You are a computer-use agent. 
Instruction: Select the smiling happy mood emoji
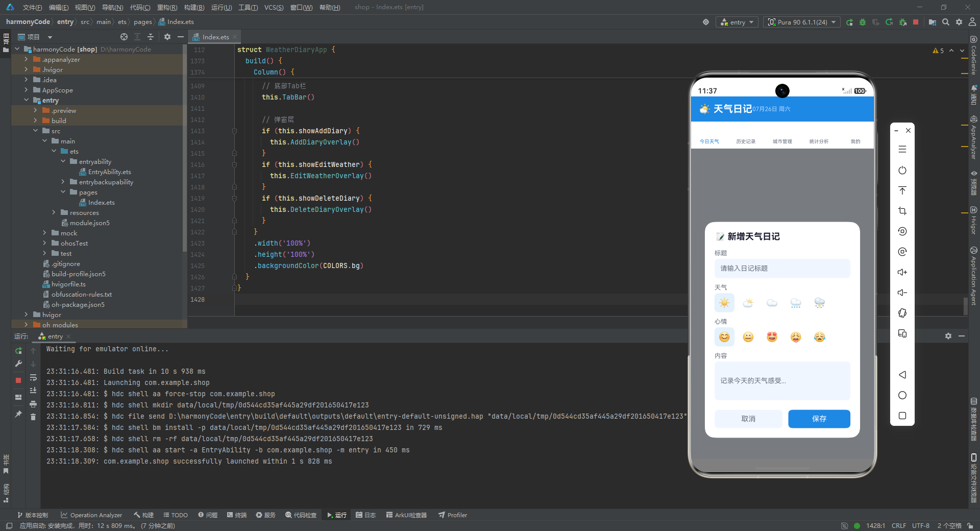tap(724, 337)
